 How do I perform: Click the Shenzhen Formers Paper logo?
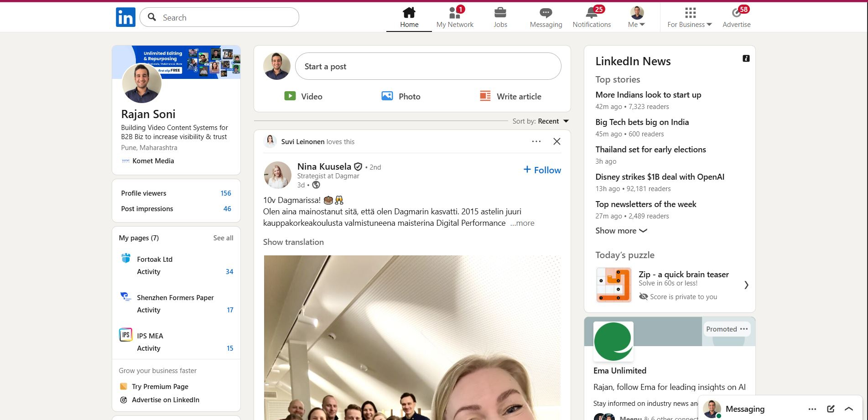[x=126, y=296]
